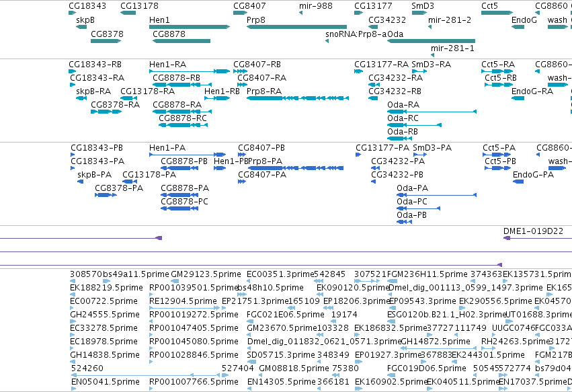The width and height of the screenshot is (572, 392).
Task: Click the EK188219.5prime EST label
Action: point(106,288)
